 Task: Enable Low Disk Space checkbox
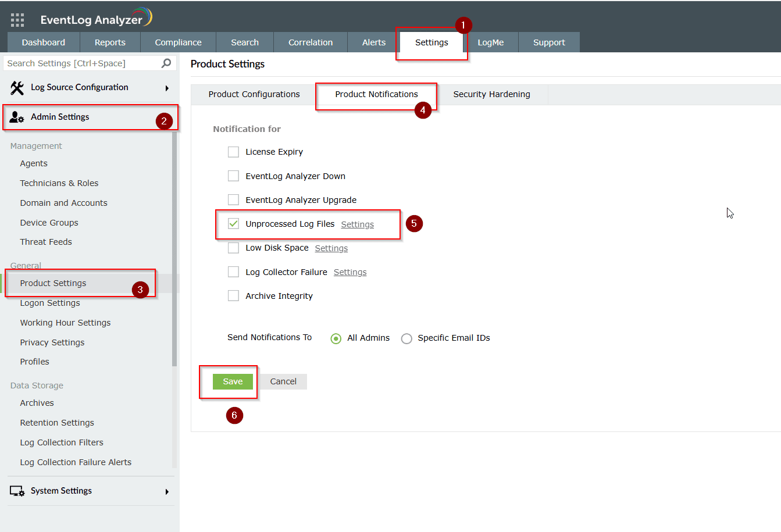[233, 248]
